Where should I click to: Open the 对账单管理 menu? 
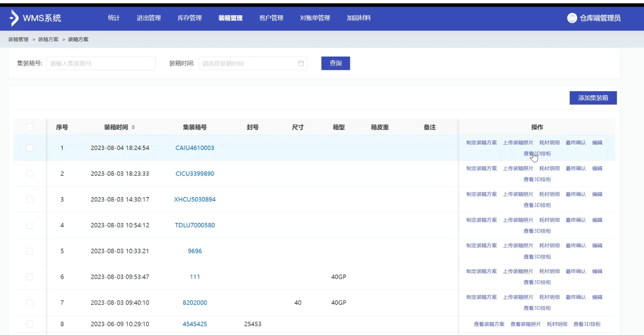[x=315, y=18]
